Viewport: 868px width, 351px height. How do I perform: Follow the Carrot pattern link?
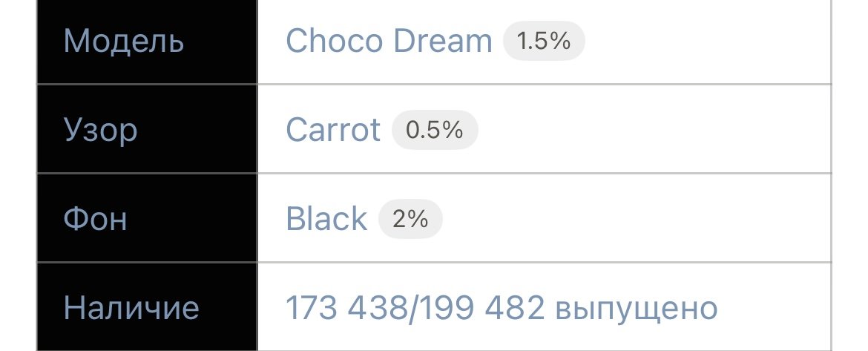[332, 130]
